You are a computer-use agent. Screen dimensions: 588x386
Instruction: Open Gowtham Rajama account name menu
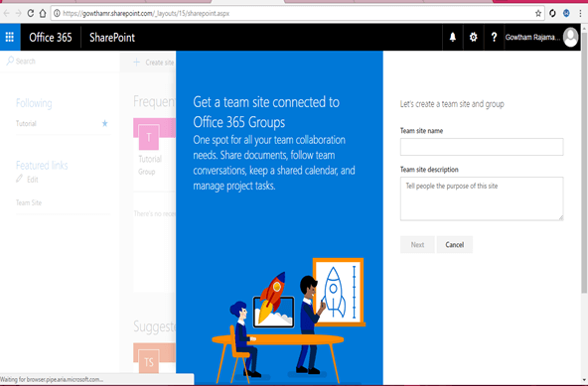532,37
